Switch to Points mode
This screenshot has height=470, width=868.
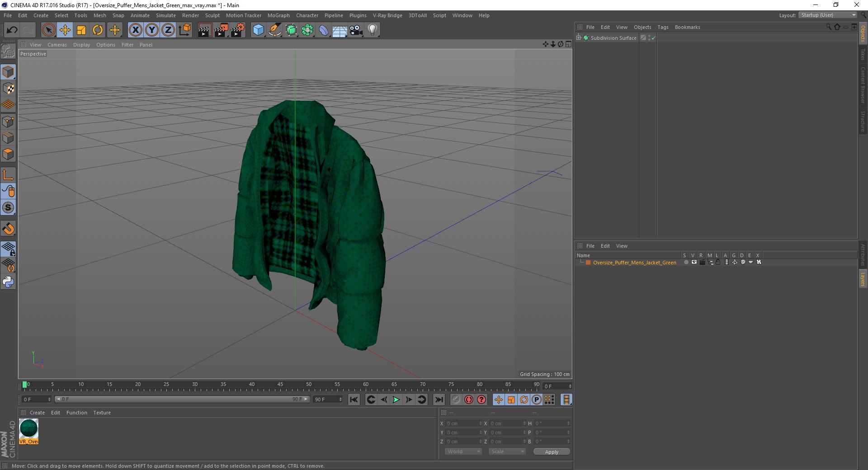pos(8,122)
